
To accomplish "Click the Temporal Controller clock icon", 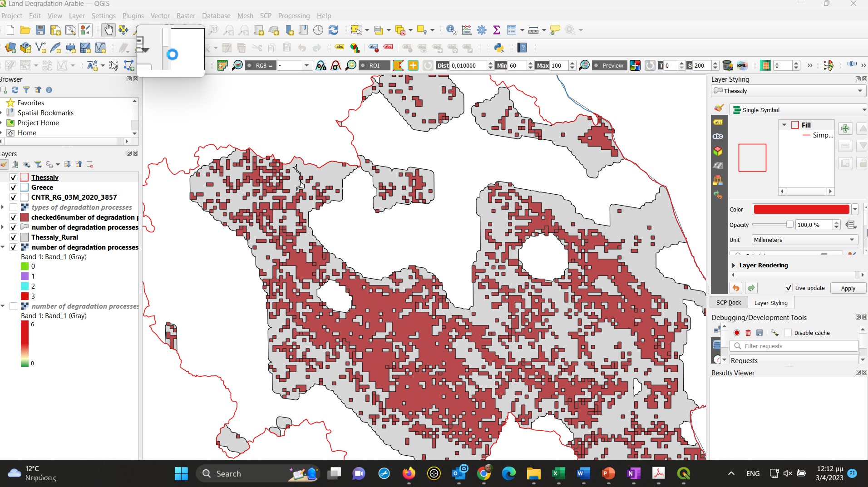I will 318,30.
